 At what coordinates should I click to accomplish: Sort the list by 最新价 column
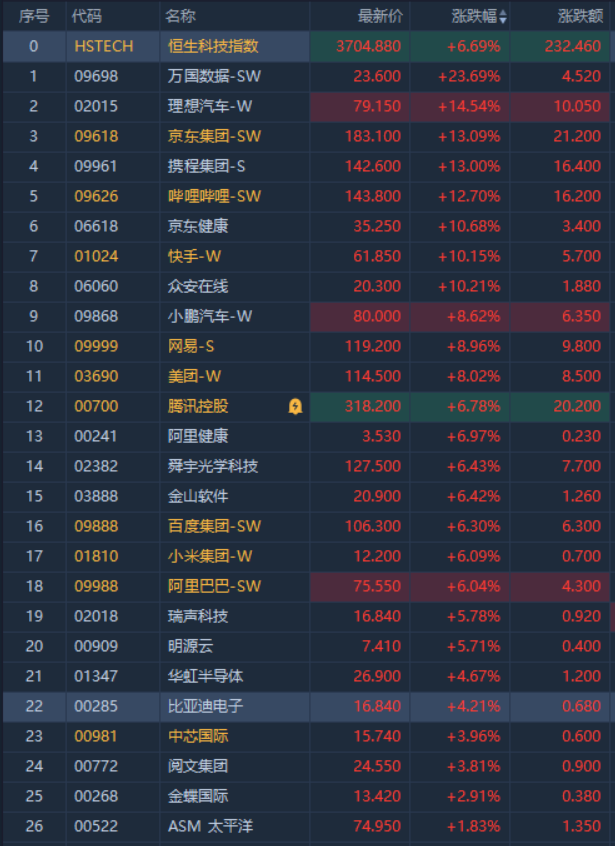click(x=380, y=16)
